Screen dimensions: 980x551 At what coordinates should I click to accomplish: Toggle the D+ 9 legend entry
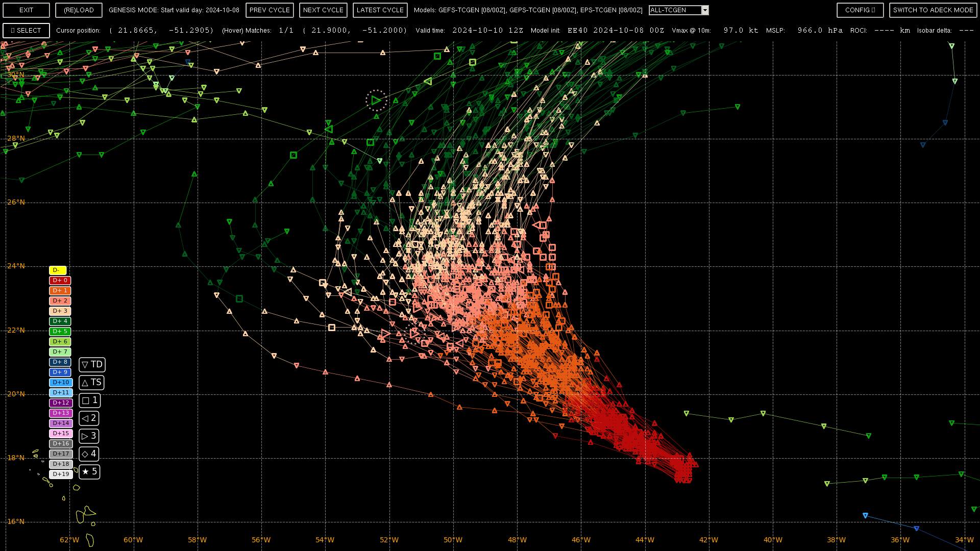click(x=60, y=372)
